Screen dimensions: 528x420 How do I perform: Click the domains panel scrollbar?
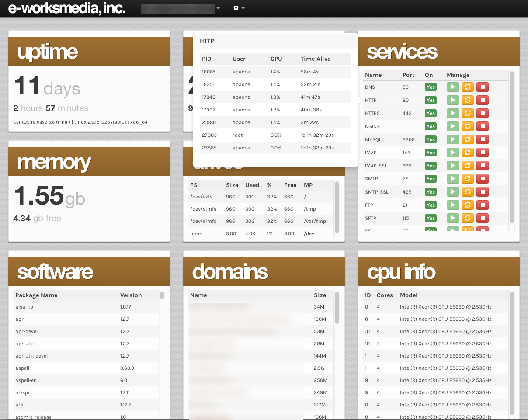(x=337, y=308)
